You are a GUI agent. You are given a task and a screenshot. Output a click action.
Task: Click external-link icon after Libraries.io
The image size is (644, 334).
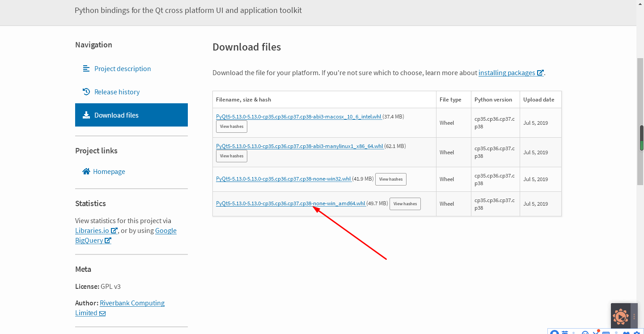pyautogui.click(x=114, y=231)
